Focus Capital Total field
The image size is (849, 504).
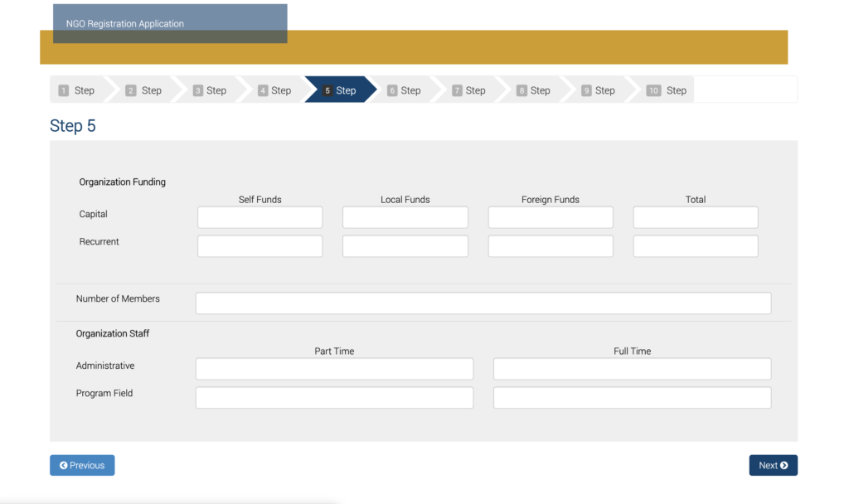(x=696, y=217)
